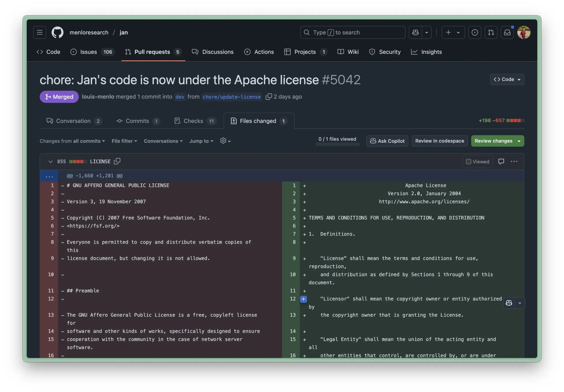Focus the Type / to search field
Viewport: 564px width, 392px height.
[352, 32]
